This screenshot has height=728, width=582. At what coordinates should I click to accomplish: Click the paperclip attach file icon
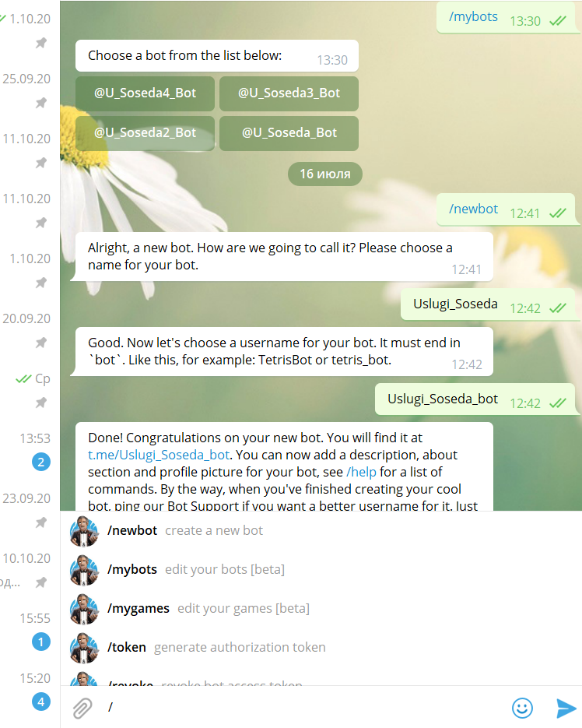coord(82,708)
